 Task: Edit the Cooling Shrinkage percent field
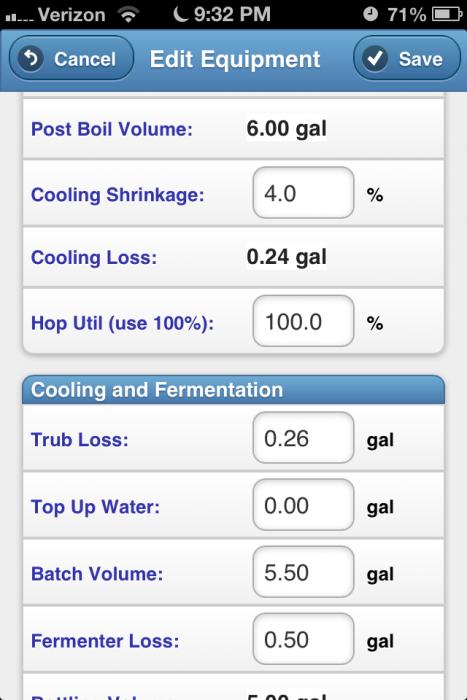303,193
